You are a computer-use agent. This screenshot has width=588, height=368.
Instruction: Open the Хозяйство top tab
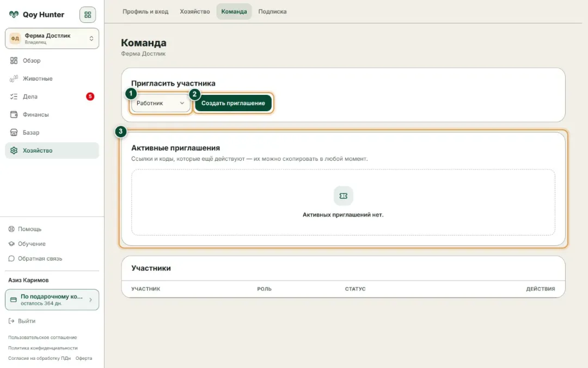[194, 11]
